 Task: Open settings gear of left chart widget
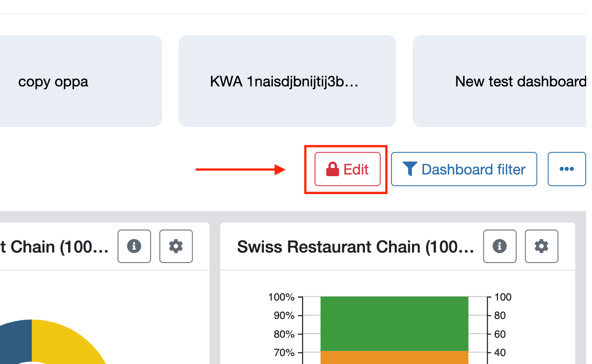(x=176, y=246)
